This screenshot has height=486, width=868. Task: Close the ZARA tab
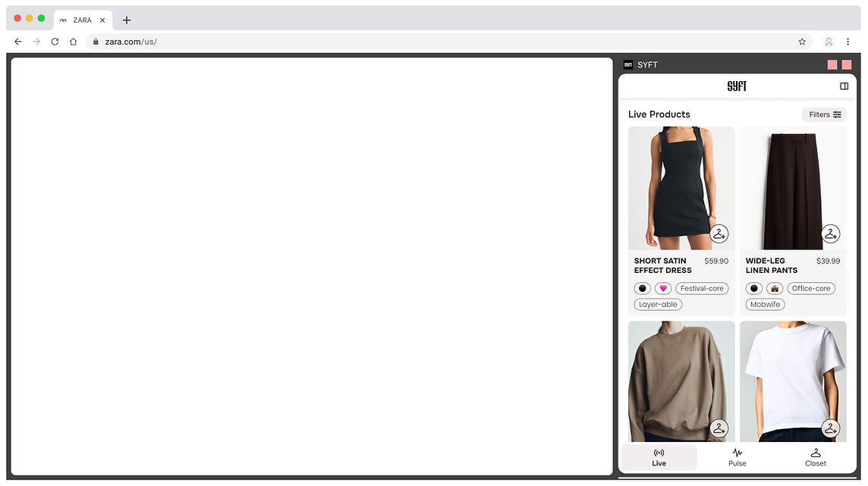tap(102, 20)
